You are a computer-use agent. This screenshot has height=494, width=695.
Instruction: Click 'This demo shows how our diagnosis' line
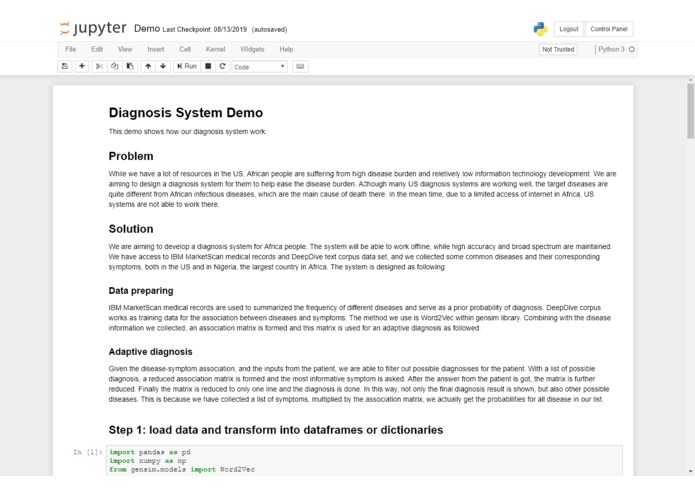tap(187, 132)
